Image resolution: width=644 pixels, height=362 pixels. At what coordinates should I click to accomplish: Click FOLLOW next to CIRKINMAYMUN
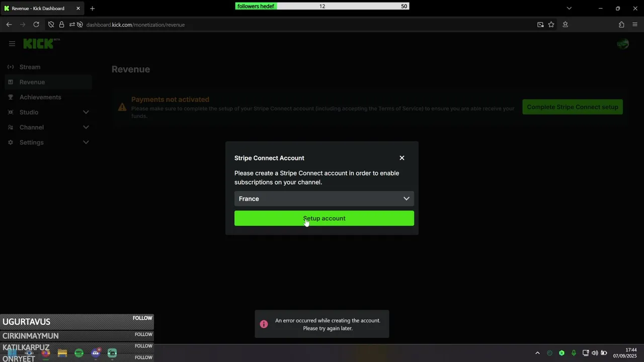point(143,334)
